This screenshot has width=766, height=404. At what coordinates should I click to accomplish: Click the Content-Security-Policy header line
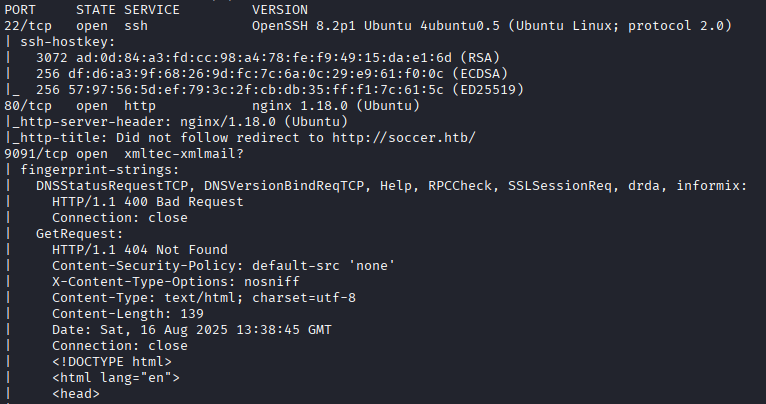point(224,265)
